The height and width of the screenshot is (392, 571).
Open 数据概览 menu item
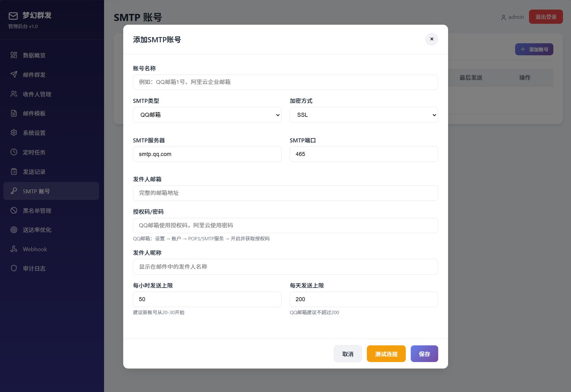coord(51,55)
